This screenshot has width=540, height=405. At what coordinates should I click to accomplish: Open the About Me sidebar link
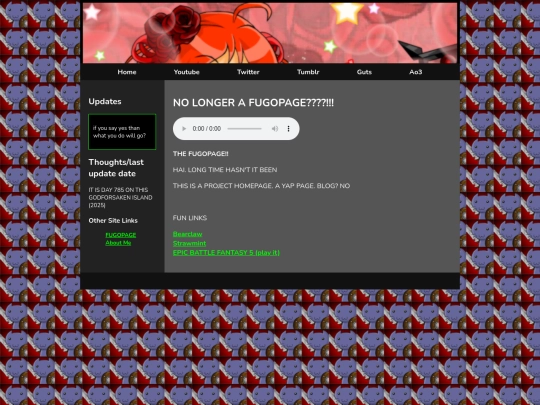coord(118,243)
